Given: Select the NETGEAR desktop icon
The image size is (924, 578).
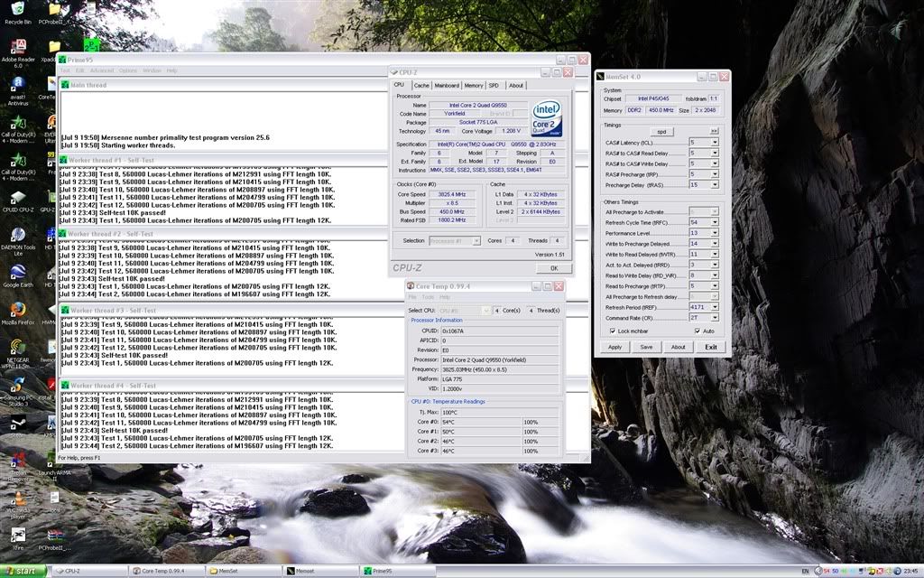Looking at the screenshot, I should 18,354.
